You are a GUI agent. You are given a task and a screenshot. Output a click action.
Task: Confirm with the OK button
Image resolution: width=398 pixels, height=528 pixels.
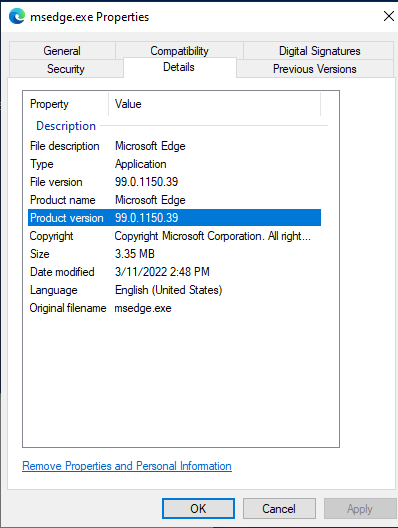coord(198,508)
